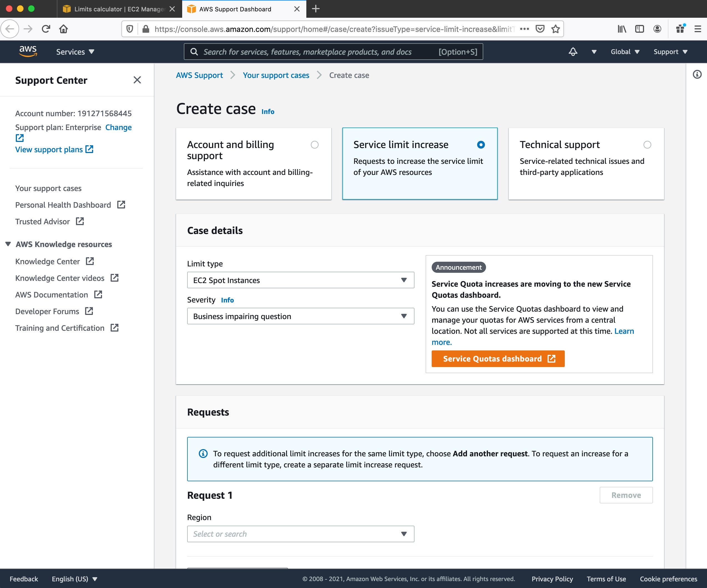
Task: Change language with English (US) selector
Action: pos(74,579)
